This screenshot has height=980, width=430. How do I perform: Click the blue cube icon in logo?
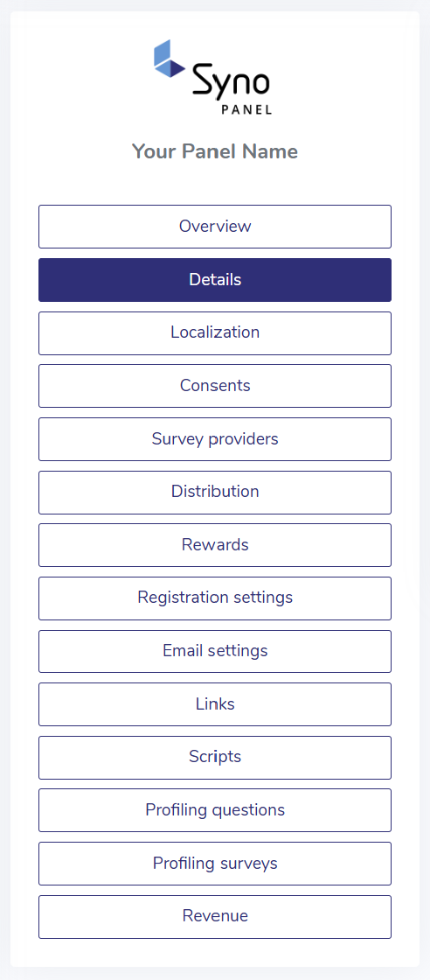[x=169, y=59]
